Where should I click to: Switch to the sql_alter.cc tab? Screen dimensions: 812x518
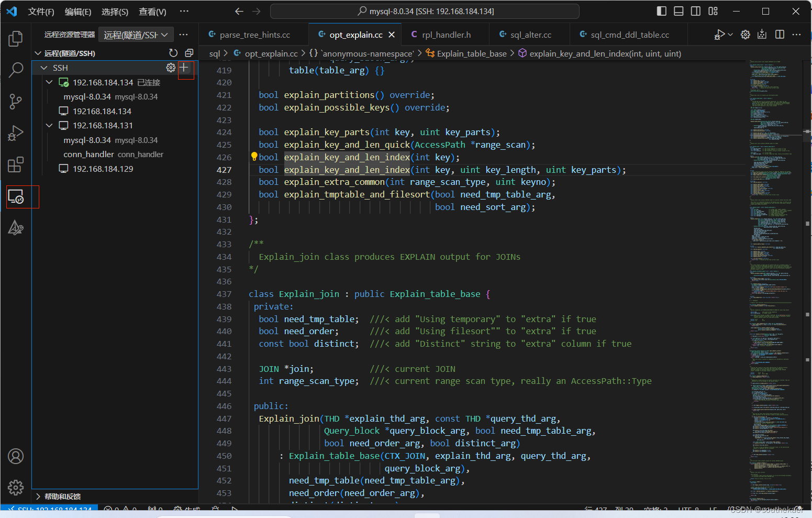529,34
